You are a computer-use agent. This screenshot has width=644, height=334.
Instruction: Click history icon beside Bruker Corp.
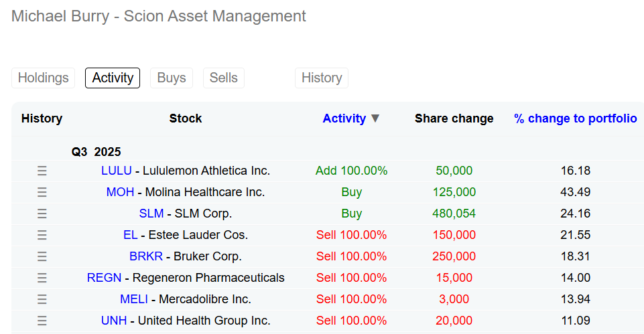click(42, 256)
